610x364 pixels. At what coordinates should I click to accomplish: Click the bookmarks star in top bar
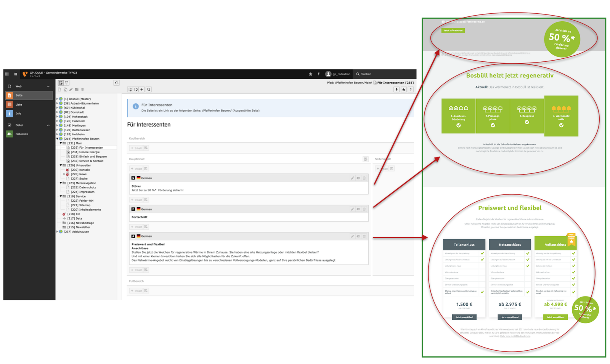(310, 74)
